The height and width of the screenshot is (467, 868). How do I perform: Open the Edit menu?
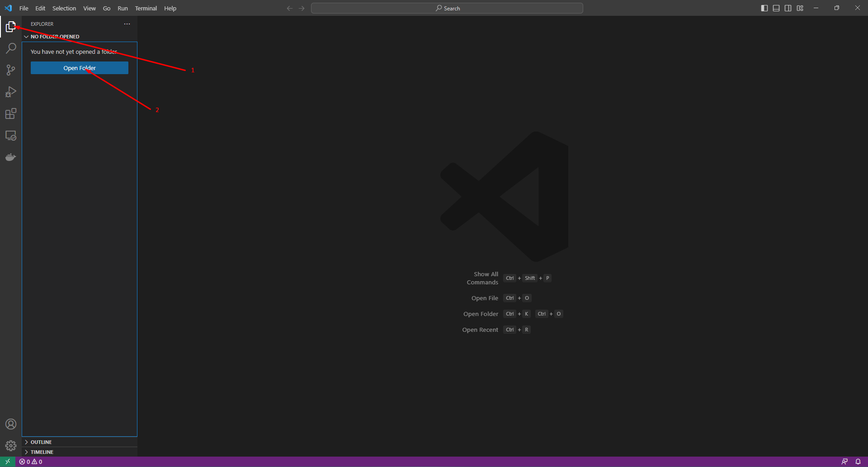(40, 8)
